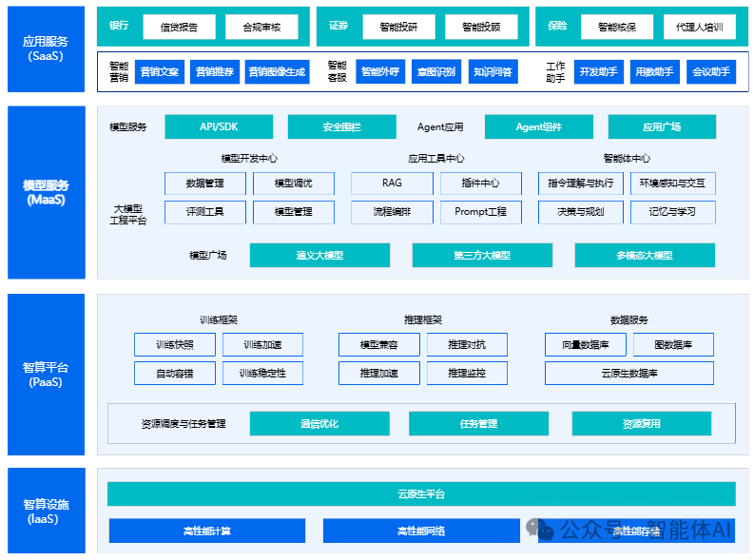Click the 开发助手 box

point(599,71)
